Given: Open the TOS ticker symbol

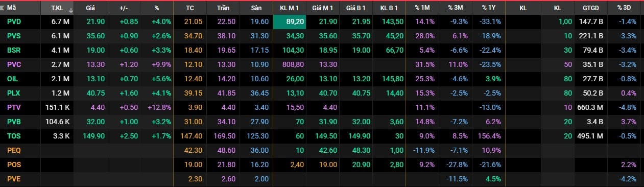Looking at the screenshot, I should (x=14, y=136).
